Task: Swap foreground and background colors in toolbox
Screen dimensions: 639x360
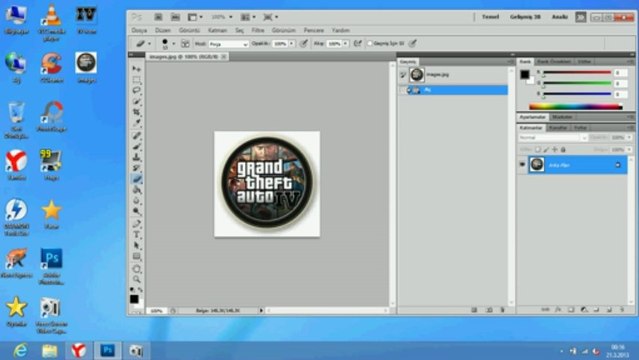Action: pos(140,289)
